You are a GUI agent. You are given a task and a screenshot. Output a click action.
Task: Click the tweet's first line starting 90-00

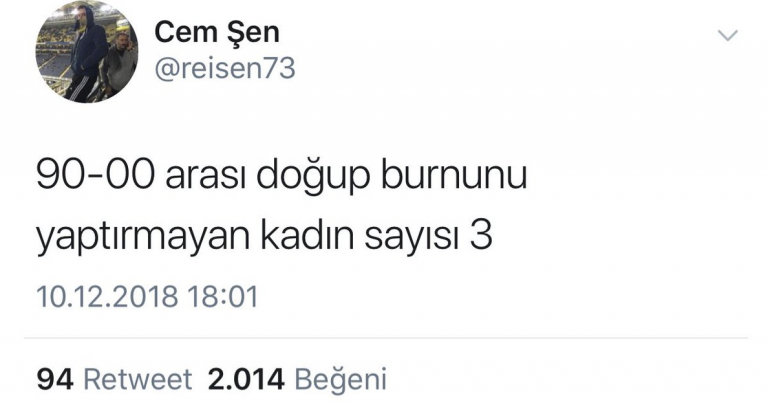(x=282, y=176)
